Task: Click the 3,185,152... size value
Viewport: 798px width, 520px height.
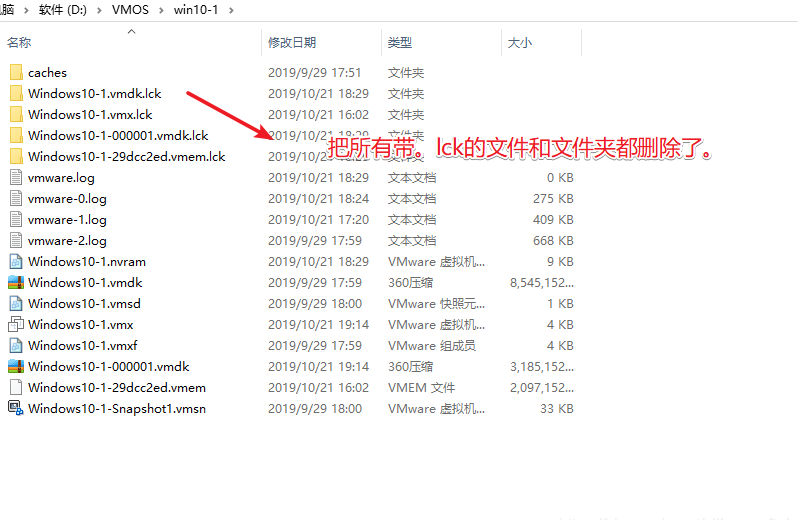Action: [x=542, y=367]
